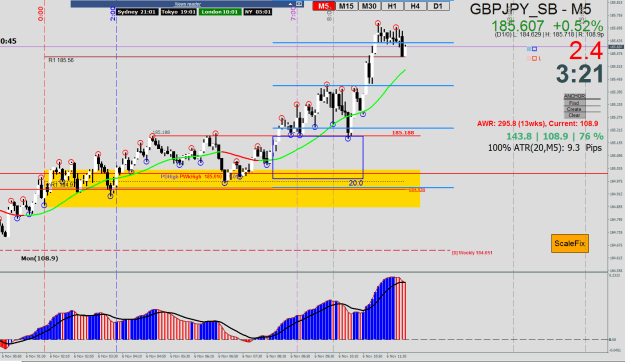
Task: Click the 7:00 vertical time marker
Action: point(294,14)
